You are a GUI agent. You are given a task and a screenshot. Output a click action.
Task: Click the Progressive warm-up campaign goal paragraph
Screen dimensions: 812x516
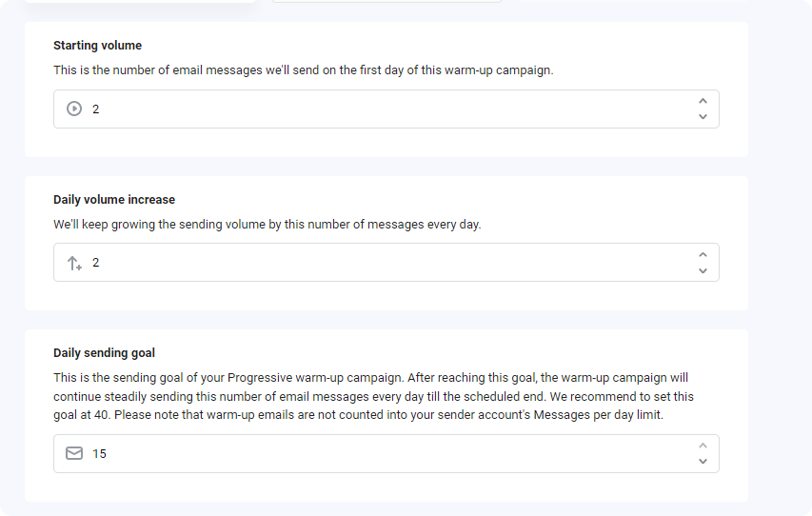click(373, 396)
